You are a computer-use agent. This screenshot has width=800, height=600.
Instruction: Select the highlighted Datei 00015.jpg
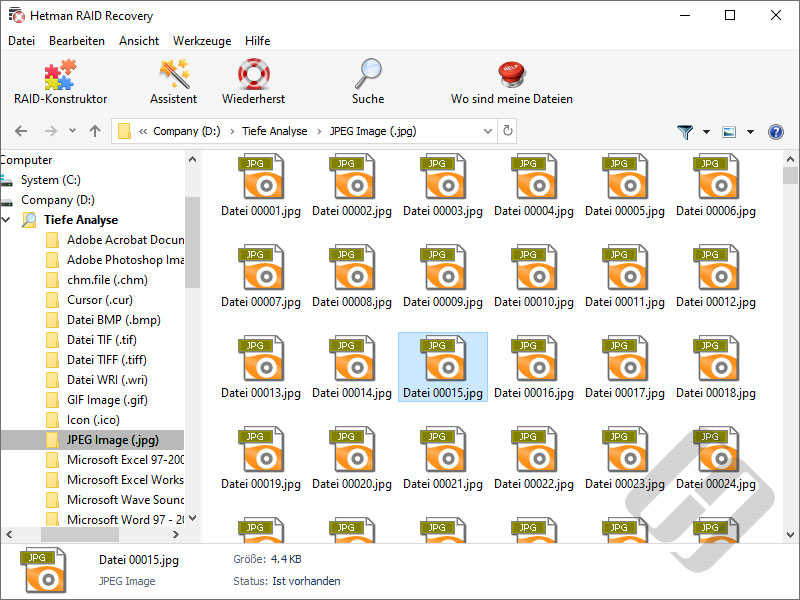tap(443, 367)
